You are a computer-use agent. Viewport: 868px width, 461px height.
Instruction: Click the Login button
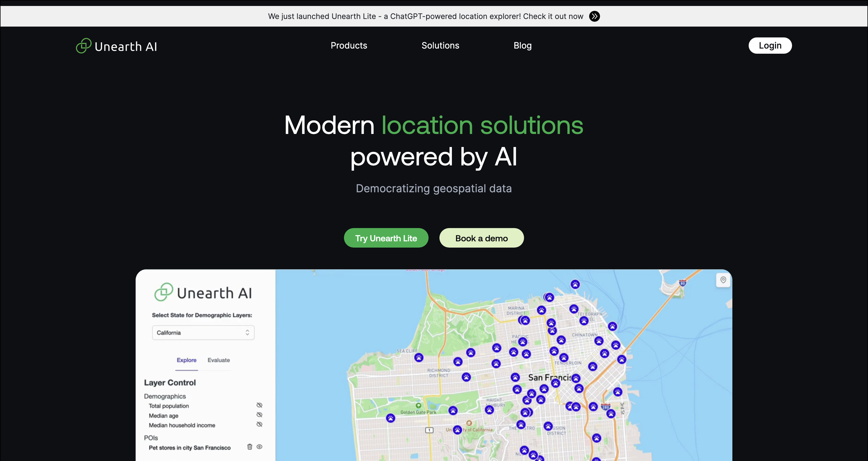[770, 46]
